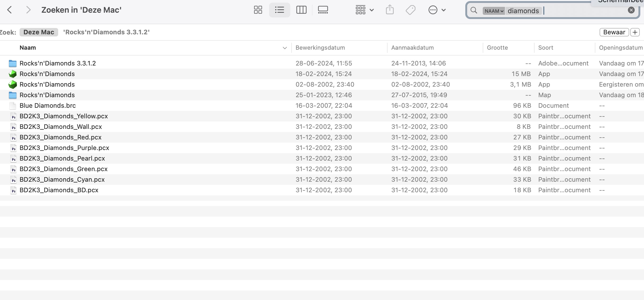Click the Adobe...ocument kind cell
This screenshot has width=644, height=300.
point(563,63)
